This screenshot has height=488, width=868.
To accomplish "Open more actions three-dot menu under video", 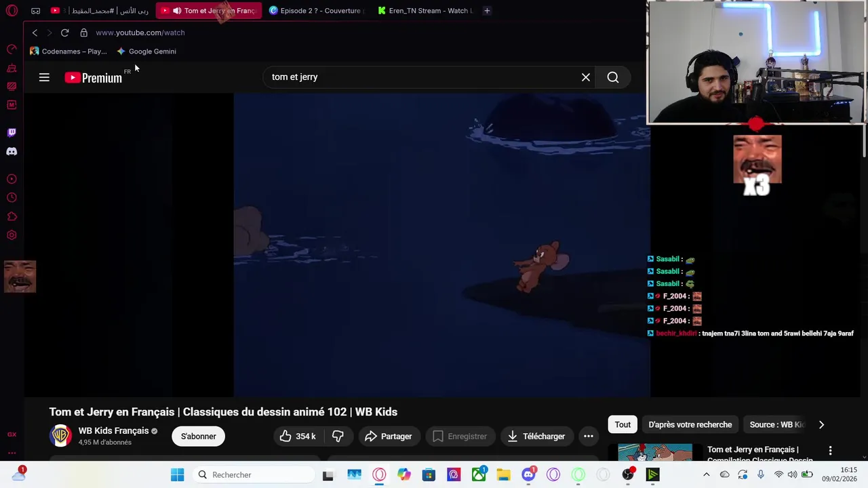I will 589,436.
